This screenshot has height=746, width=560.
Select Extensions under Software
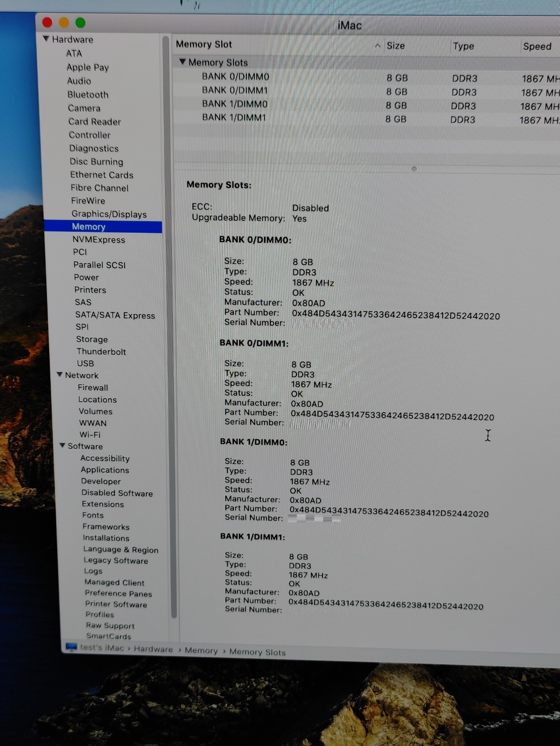pos(103,504)
